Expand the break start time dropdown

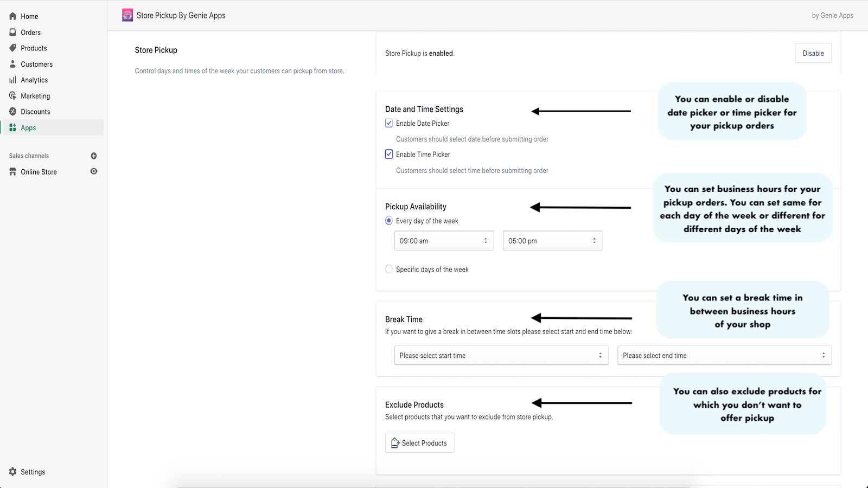[x=501, y=356]
